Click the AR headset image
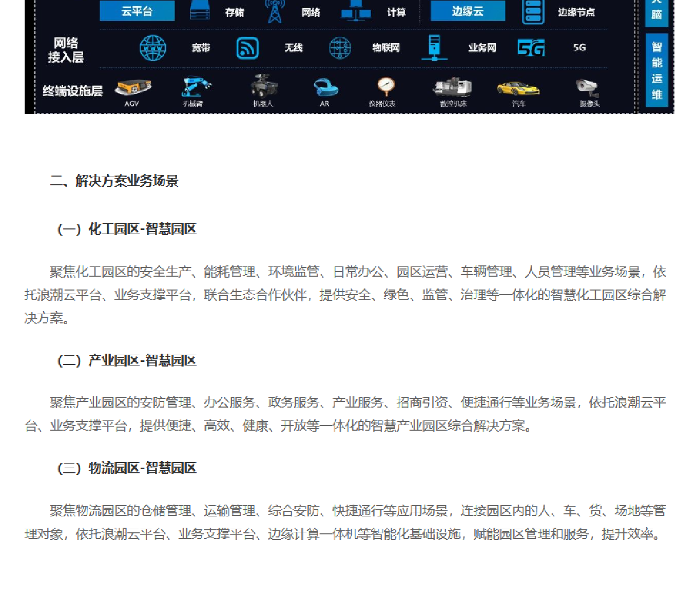Image resolution: width=696 pixels, height=616 pixels. 325,87
